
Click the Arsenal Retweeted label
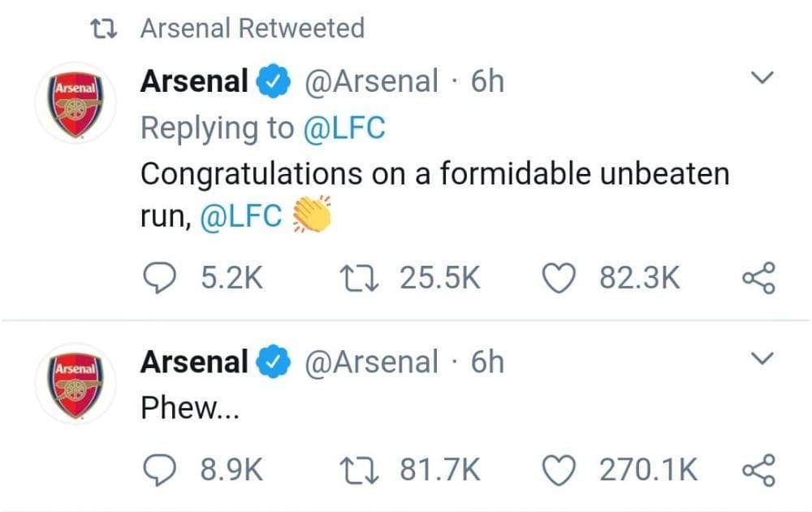point(252,27)
